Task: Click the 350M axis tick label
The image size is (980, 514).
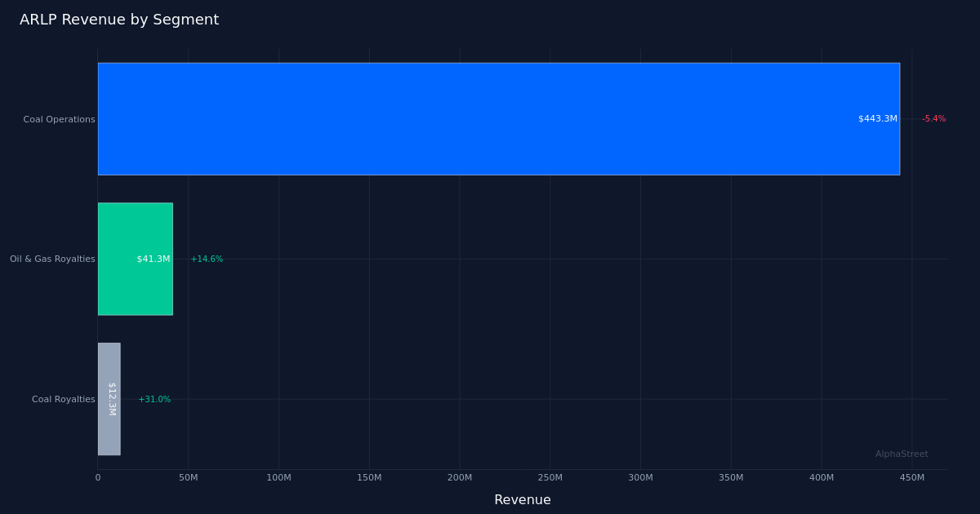Action: pos(733,477)
